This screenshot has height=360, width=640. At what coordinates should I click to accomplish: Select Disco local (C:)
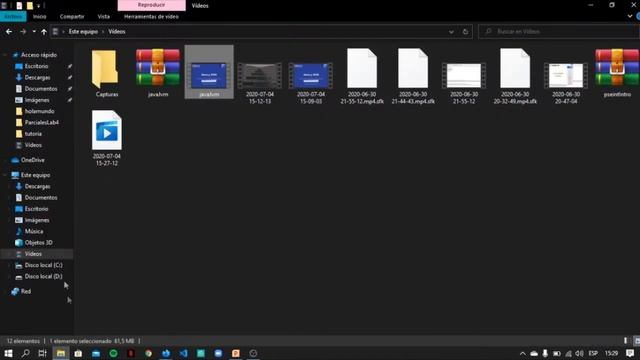pyautogui.click(x=43, y=265)
